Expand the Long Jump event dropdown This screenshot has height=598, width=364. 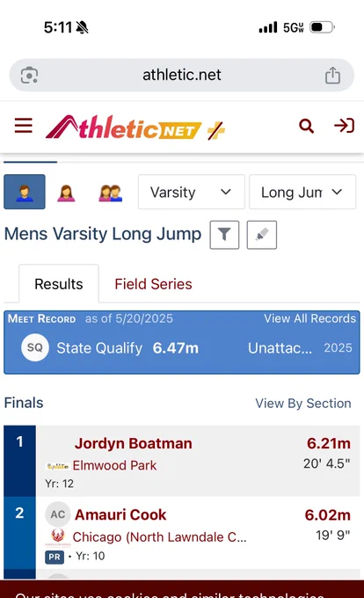[x=302, y=192]
